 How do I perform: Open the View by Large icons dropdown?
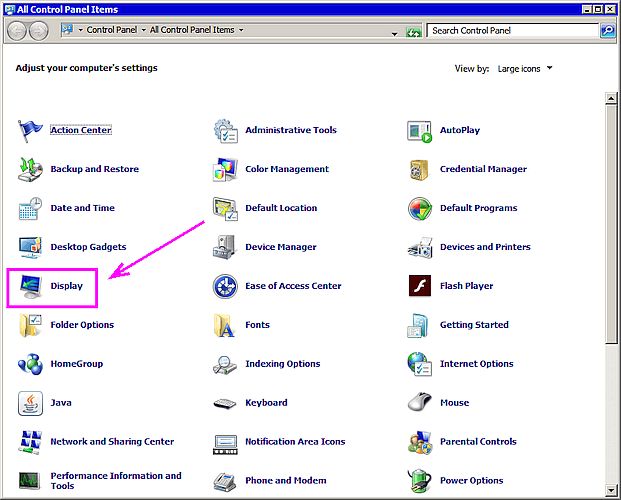tap(524, 69)
